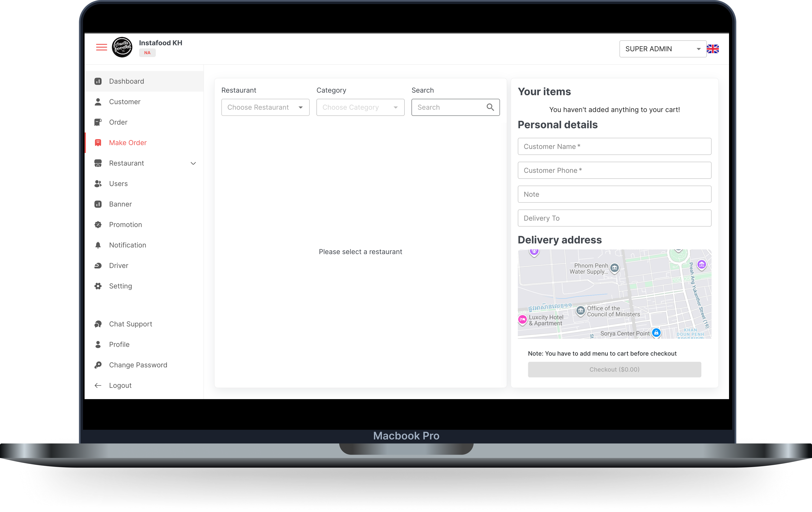Image resolution: width=812 pixels, height=512 pixels.
Task: Open the Choose Category dropdown
Action: click(x=360, y=107)
